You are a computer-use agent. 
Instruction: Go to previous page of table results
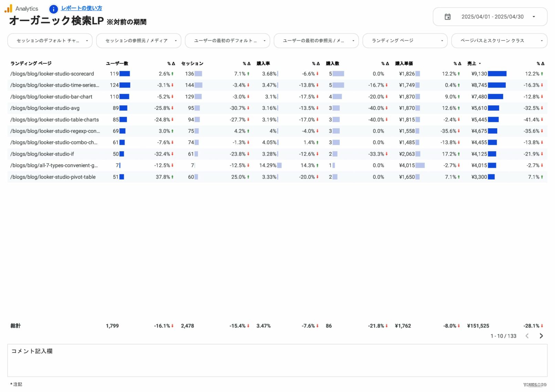coord(527,336)
